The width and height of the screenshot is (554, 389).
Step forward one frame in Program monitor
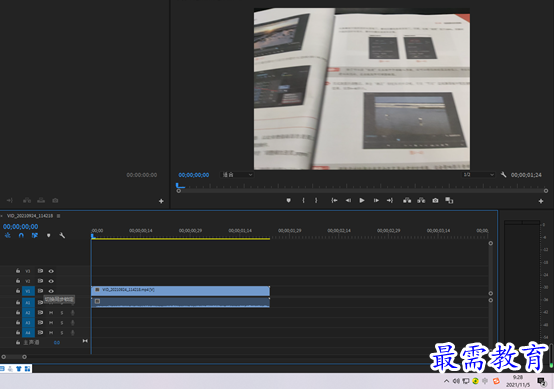(376, 200)
